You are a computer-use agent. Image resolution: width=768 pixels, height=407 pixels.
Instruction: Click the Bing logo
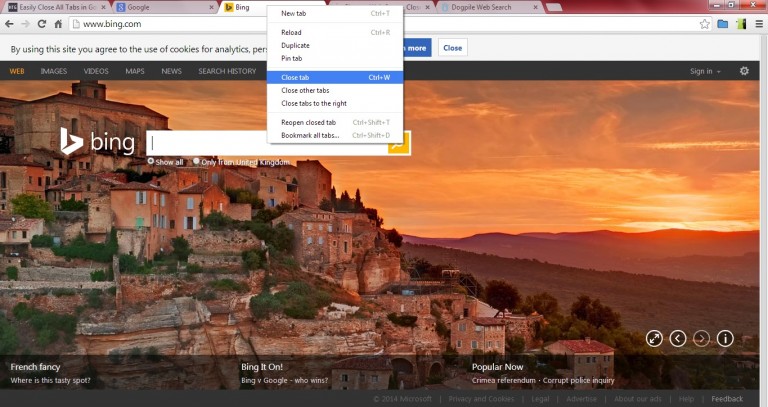pos(97,142)
